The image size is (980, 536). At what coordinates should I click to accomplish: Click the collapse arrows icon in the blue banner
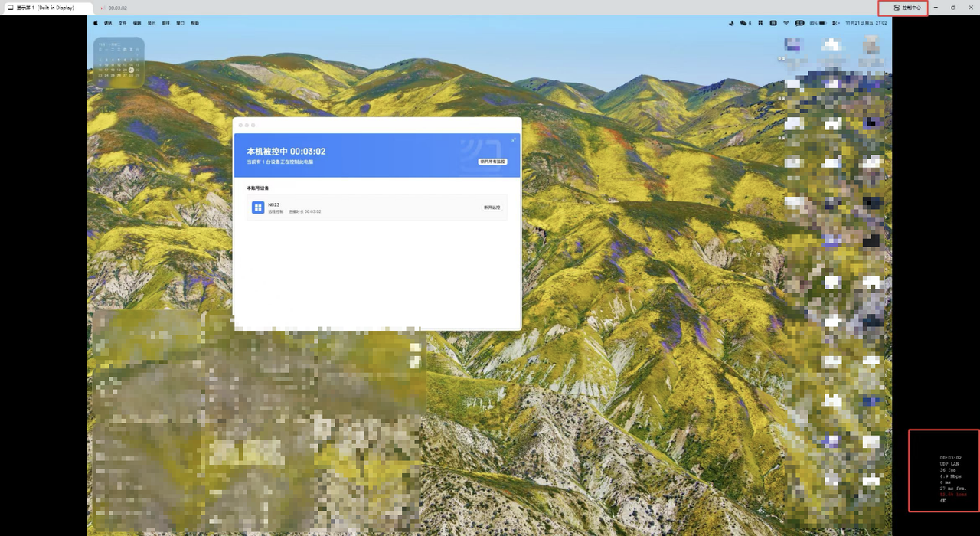pos(513,140)
